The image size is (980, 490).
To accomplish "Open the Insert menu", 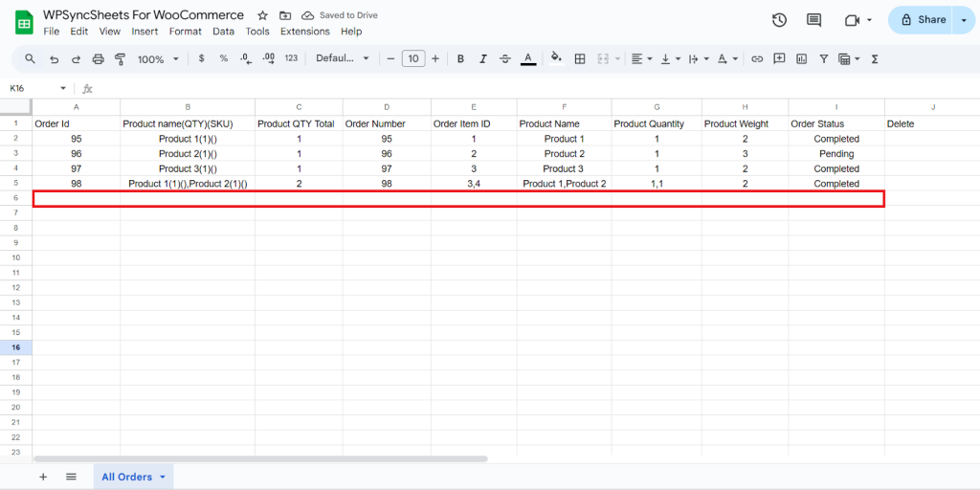I will 145,32.
